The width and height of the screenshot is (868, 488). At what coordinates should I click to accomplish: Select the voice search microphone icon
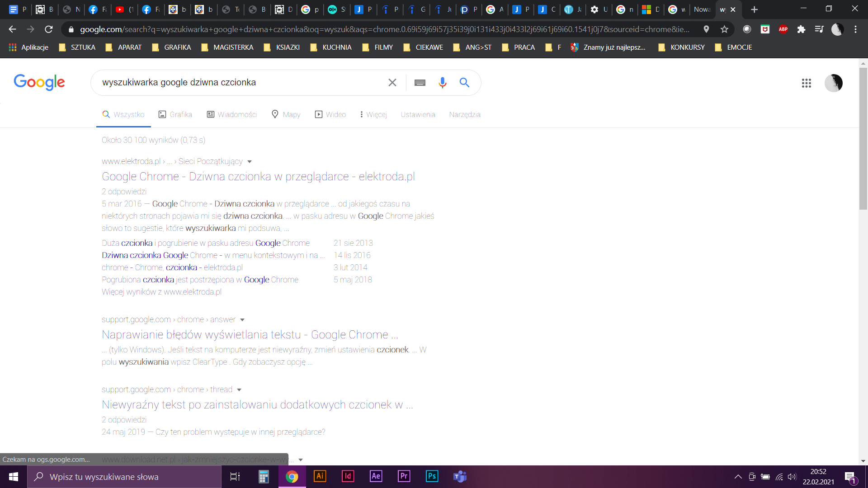coord(442,82)
